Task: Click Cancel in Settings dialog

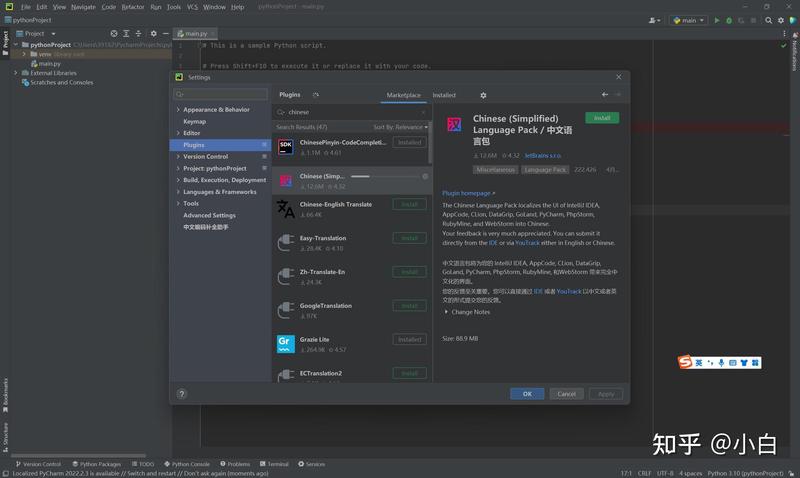Action: [x=566, y=394]
